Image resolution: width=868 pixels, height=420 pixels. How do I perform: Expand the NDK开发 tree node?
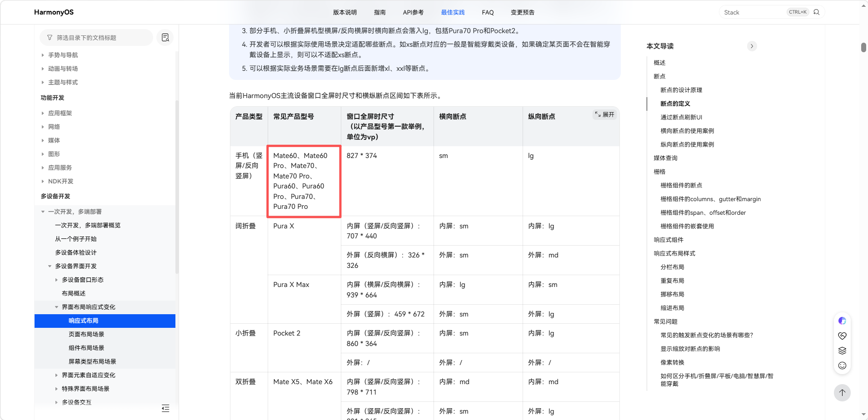[x=43, y=181]
